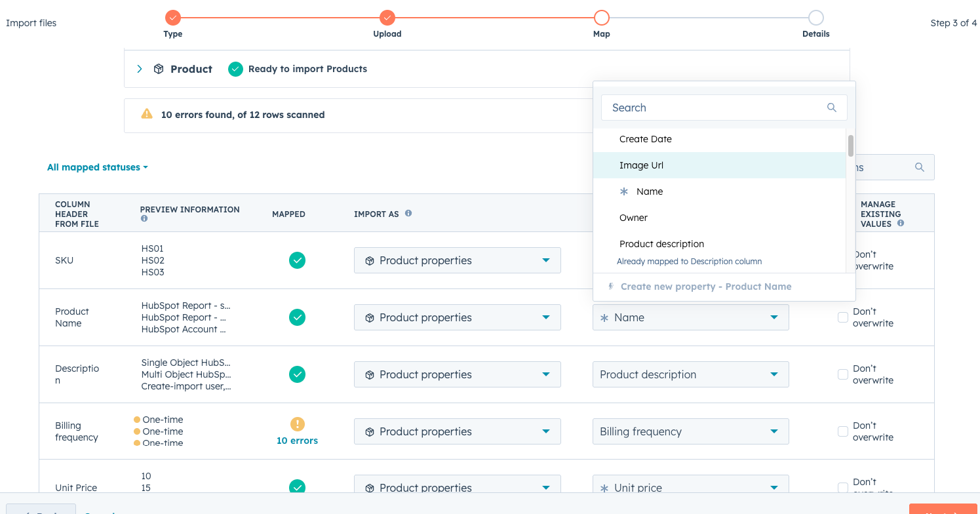The height and width of the screenshot is (514, 980).
Task: Open the All mapped statuses filter
Action: [x=97, y=167]
